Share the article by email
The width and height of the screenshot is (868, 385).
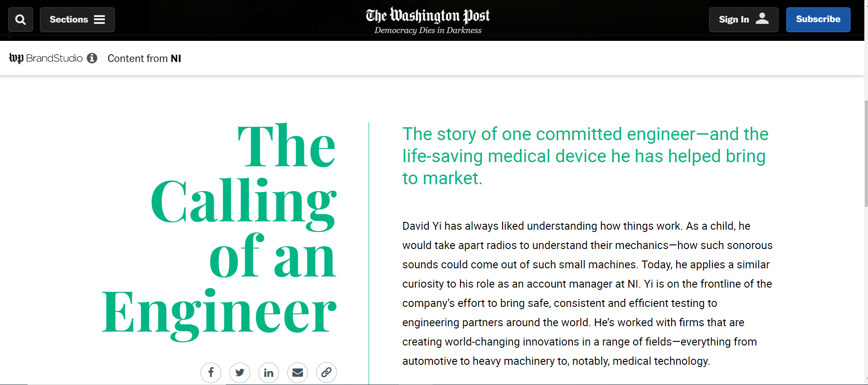tap(297, 372)
